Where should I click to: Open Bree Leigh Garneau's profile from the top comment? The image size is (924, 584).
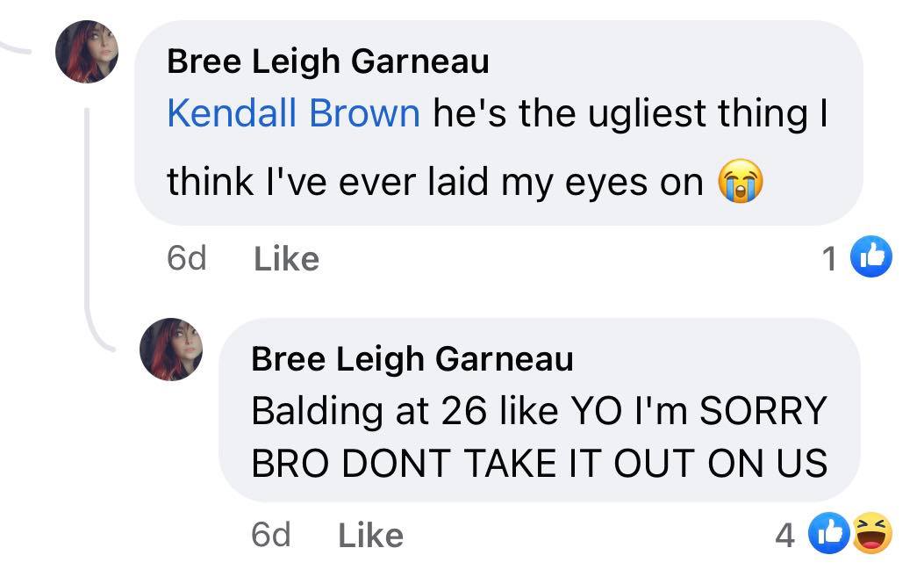coord(327,61)
